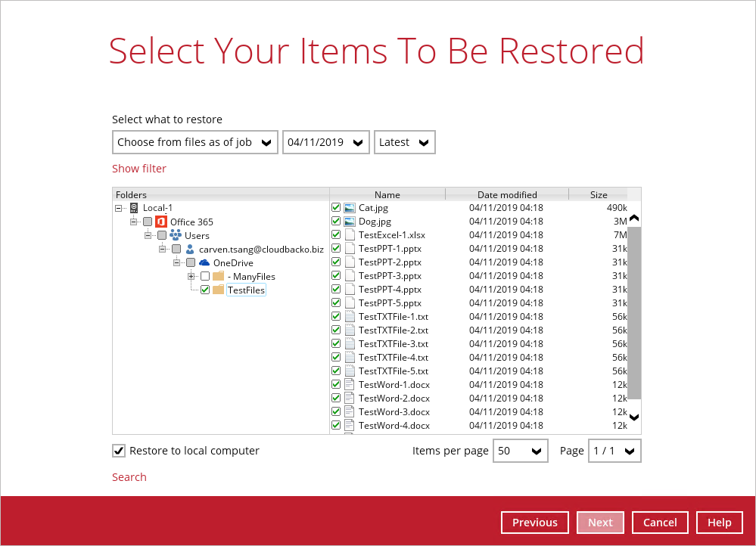
Task: Click the Show filter link
Action: point(139,169)
